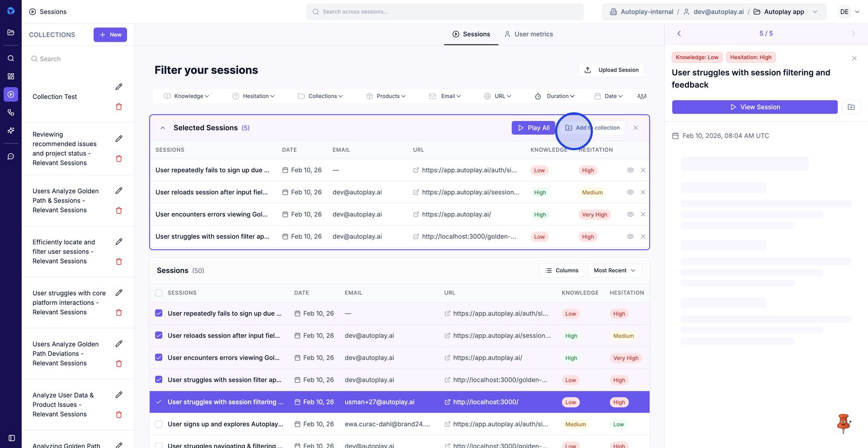Screen dimensions: 868x448
Task: Click the View Session button
Action: pyautogui.click(x=754, y=107)
